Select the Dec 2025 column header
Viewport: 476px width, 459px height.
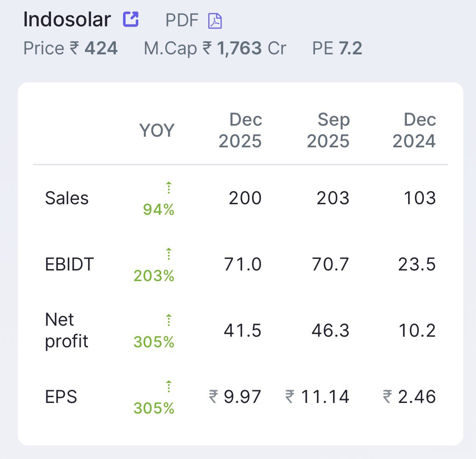[240, 130]
